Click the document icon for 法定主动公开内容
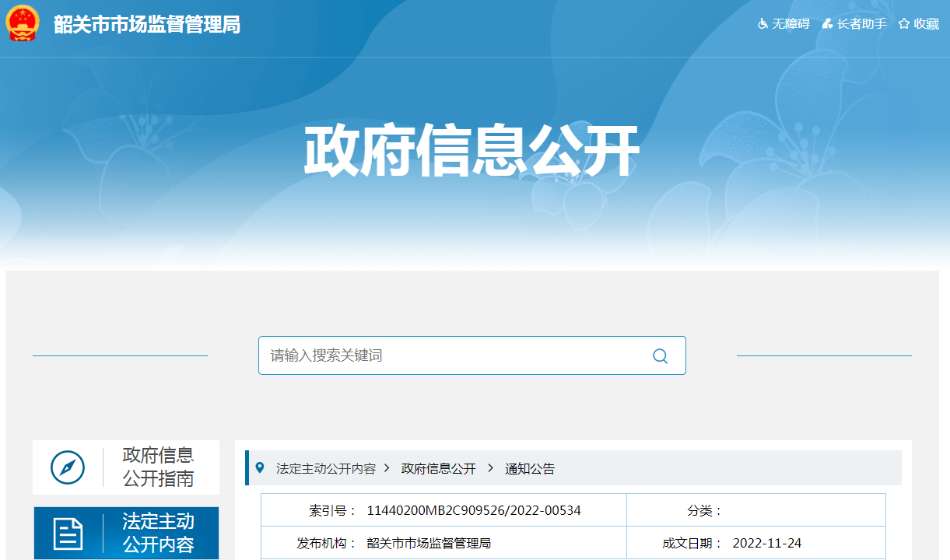The image size is (950, 560). [x=68, y=534]
